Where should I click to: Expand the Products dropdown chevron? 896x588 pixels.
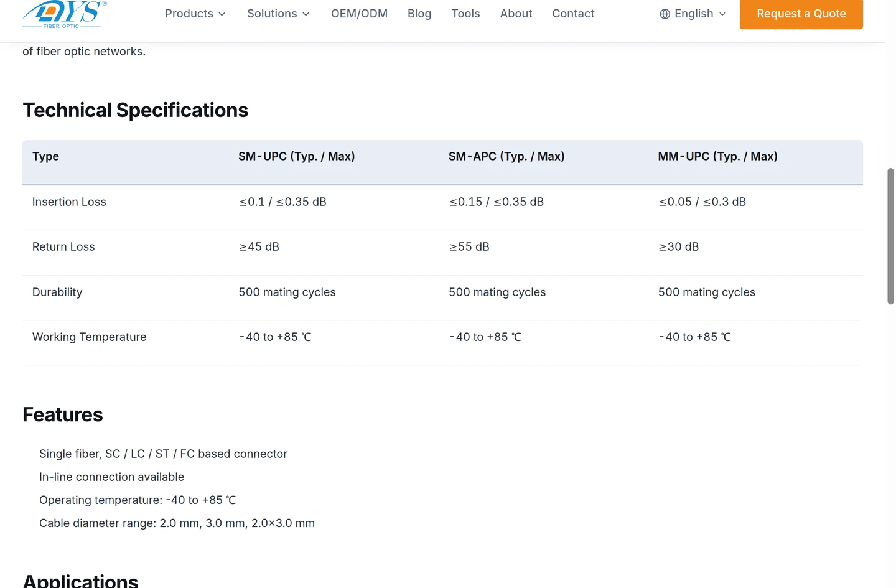point(222,14)
